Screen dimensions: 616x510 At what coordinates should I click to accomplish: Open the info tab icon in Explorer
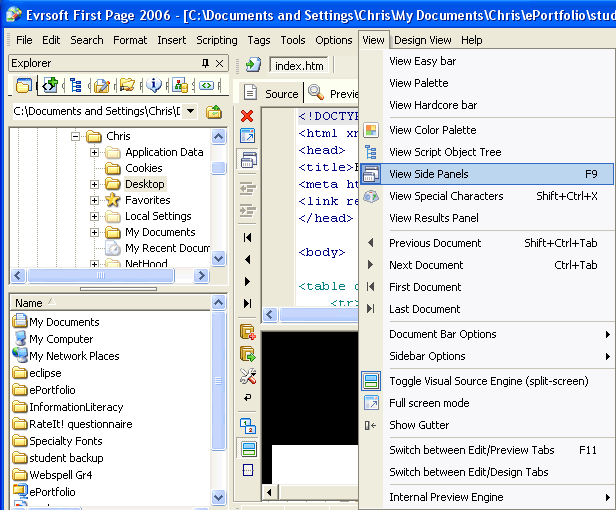pyautogui.click(x=154, y=86)
